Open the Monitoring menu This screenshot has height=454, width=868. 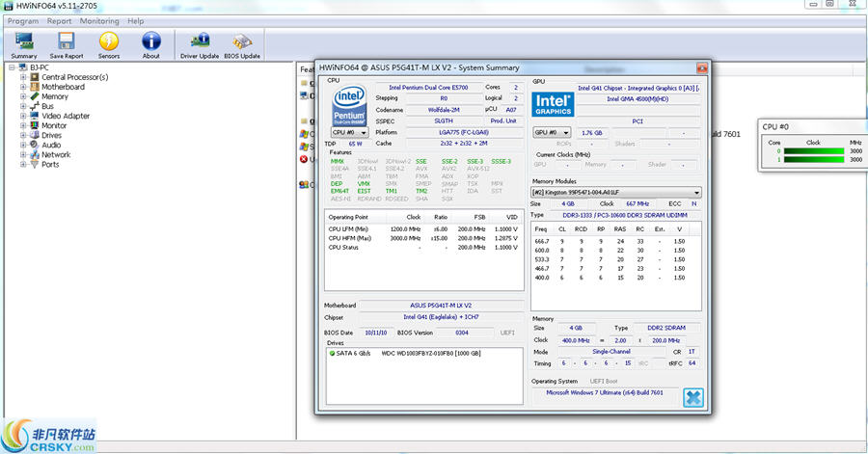pos(99,21)
